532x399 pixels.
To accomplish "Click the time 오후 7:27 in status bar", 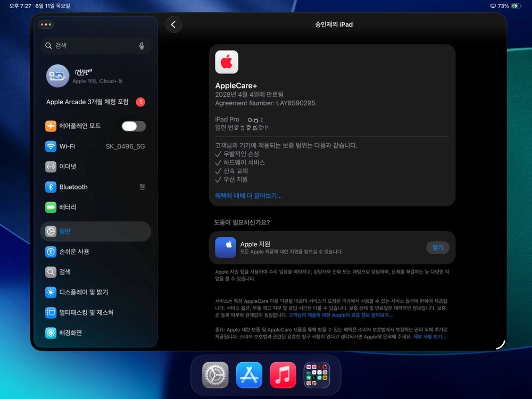I will [x=20, y=6].
